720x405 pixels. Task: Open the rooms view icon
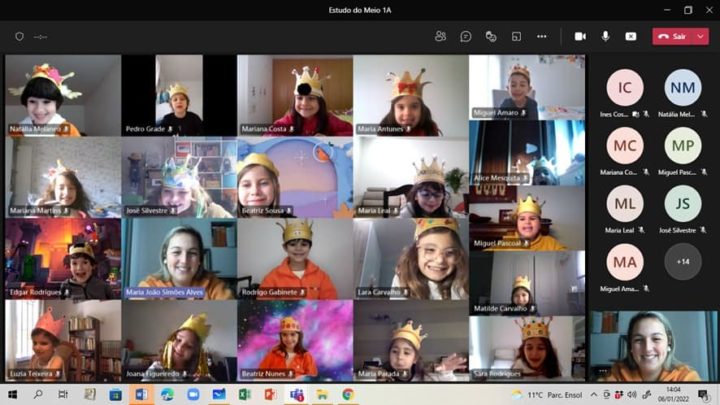pyautogui.click(x=516, y=36)
